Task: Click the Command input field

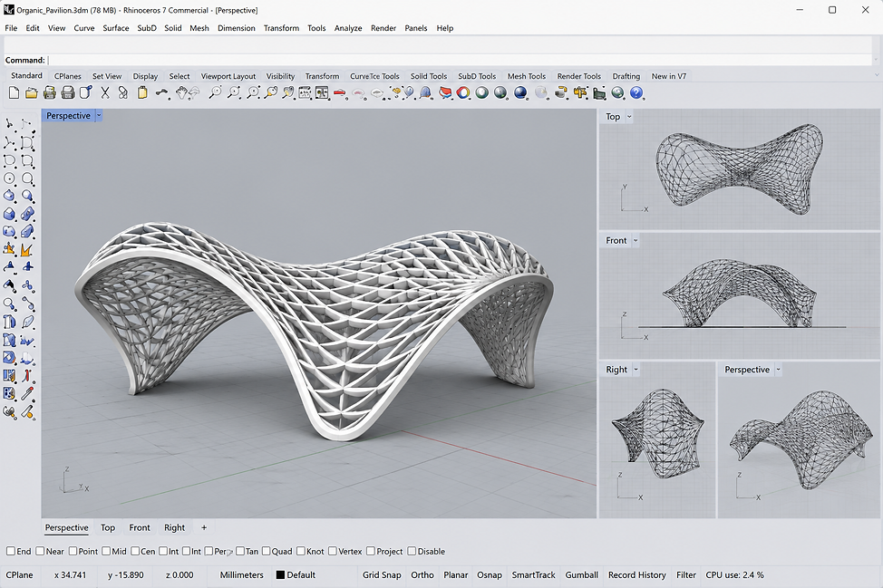Action: point(460,60)
